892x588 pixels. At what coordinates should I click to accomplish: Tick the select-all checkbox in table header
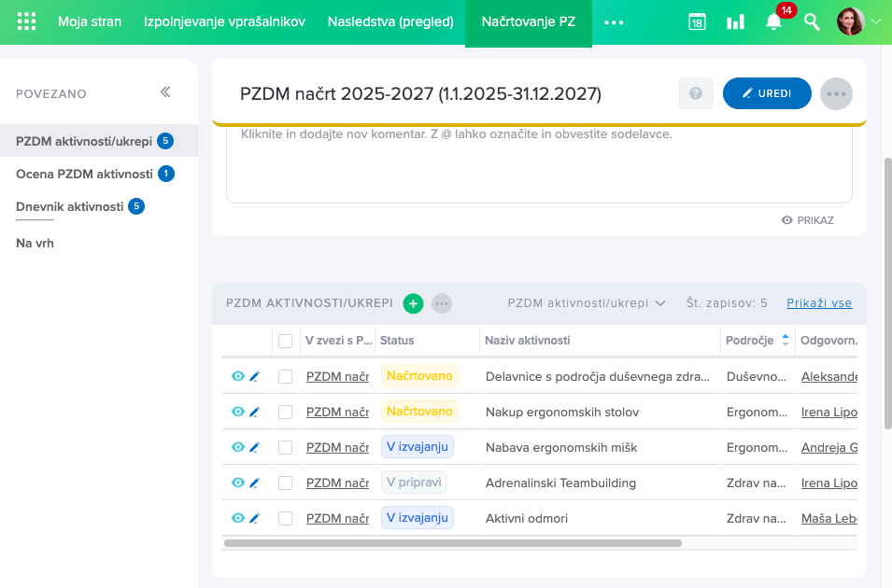click(x=286, y=341)
